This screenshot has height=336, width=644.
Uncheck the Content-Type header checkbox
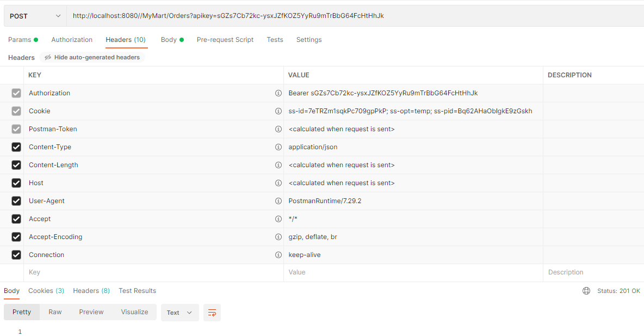(16, 147)
